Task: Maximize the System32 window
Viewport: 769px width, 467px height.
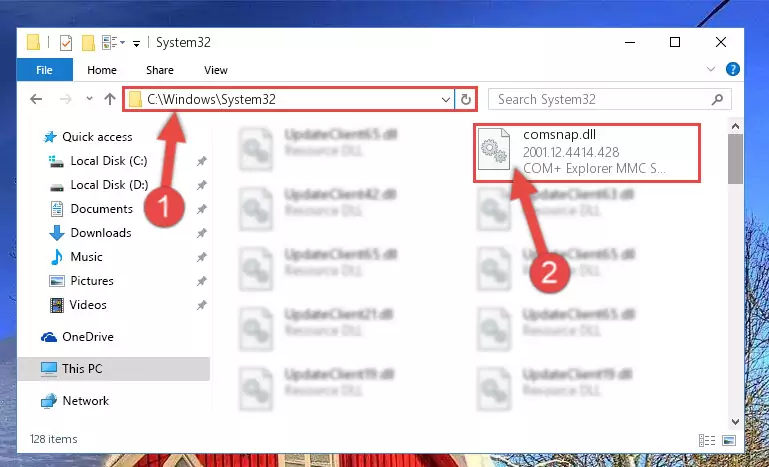Action: click(675, 43)
